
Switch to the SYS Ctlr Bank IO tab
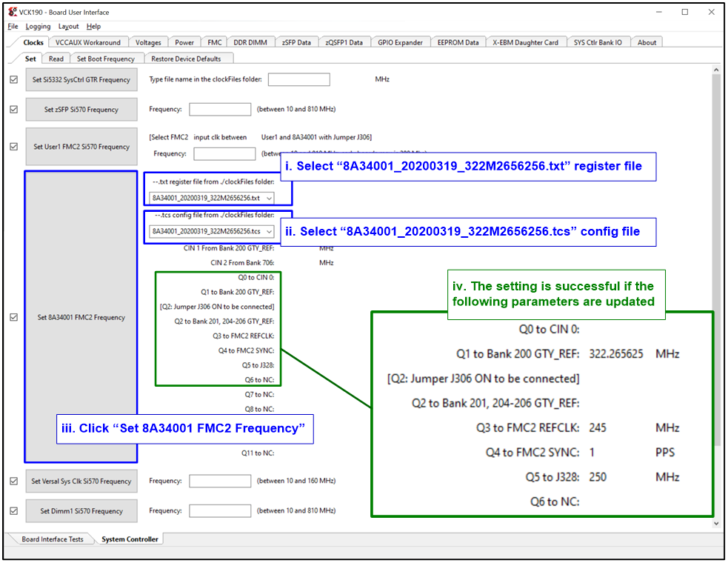[598, 42]
